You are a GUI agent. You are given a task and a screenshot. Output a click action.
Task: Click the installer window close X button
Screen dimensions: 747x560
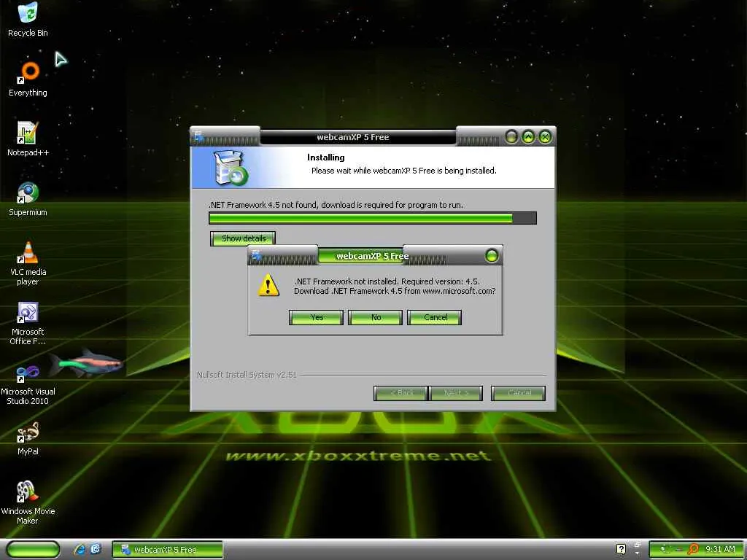pyautogui.click(x=545, y=137)
